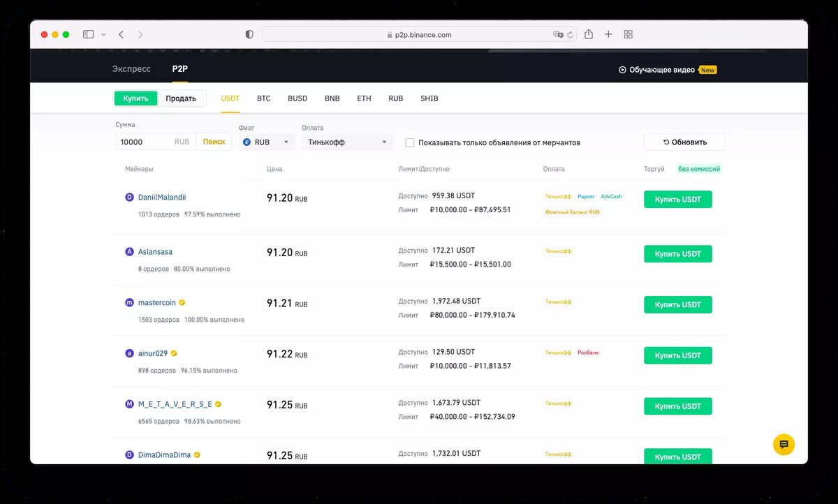Click the p2p.binance.com address bar
This screenshot has width=838, height=504.
(x=419, y=34)
